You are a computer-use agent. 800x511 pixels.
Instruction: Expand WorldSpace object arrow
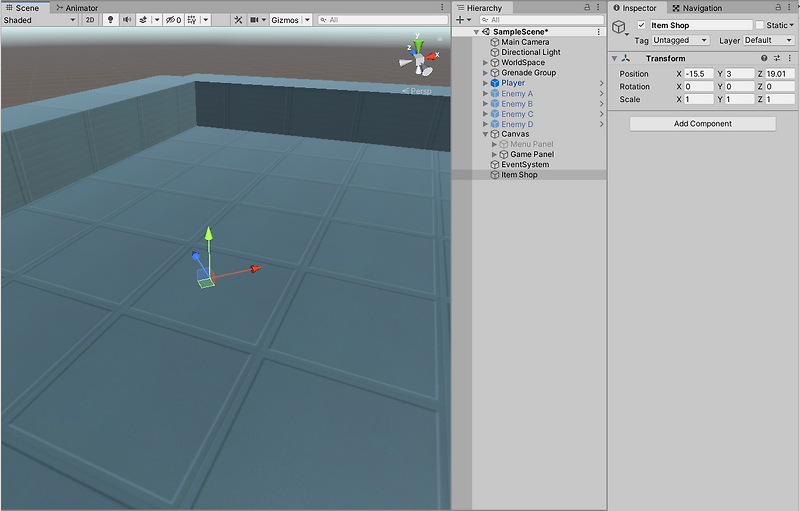click(x=485, y=62)
